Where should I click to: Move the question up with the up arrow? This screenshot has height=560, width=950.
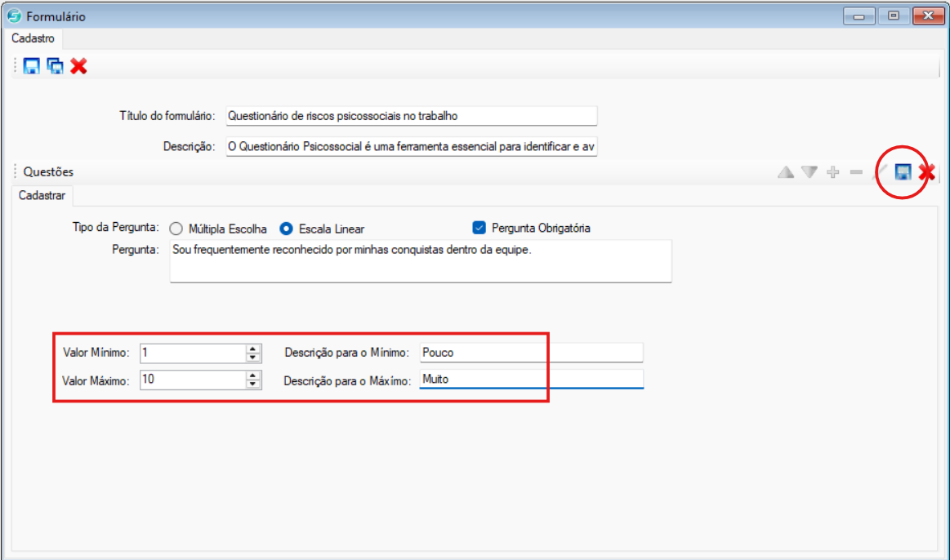pos(786,172)
